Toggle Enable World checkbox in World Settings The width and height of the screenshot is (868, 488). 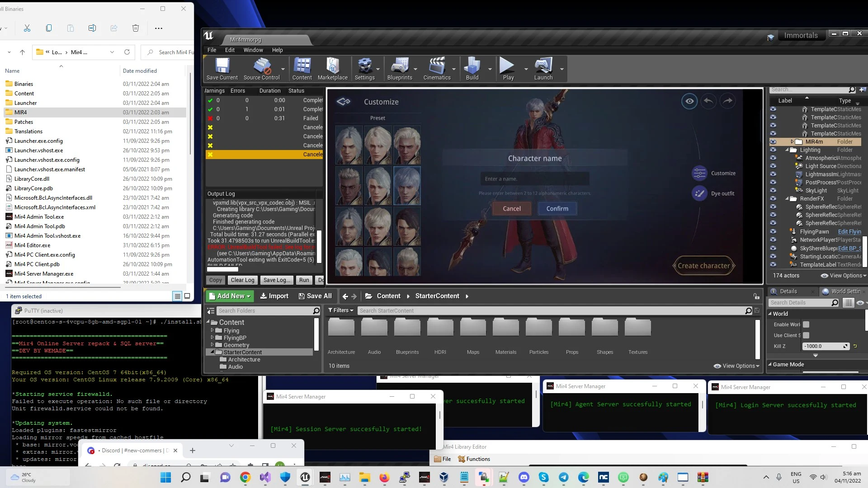(806, 324)
